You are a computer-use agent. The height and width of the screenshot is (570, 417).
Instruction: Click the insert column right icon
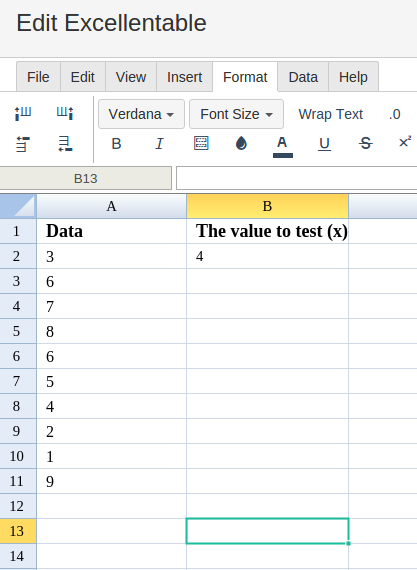pos(65,113)
